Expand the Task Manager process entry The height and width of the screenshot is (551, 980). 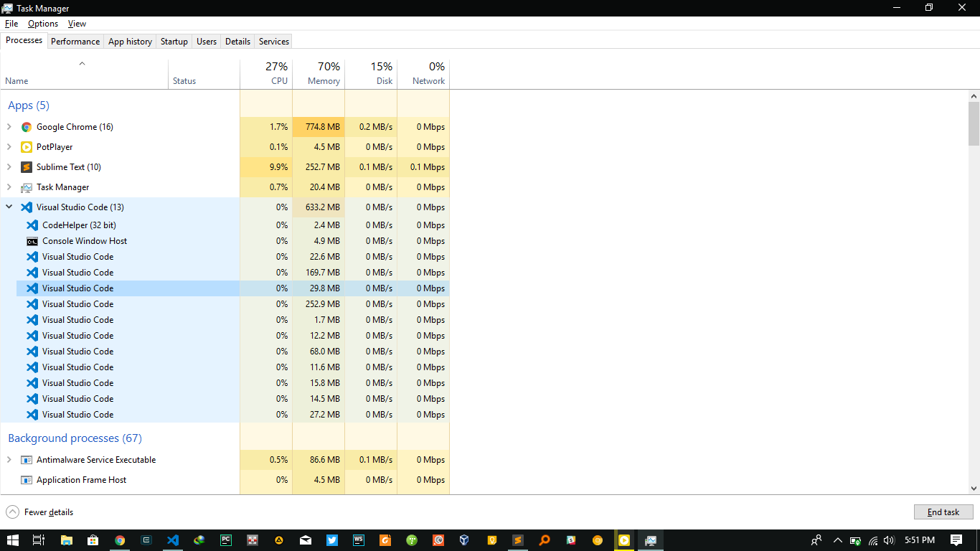[x=9, y=187]
